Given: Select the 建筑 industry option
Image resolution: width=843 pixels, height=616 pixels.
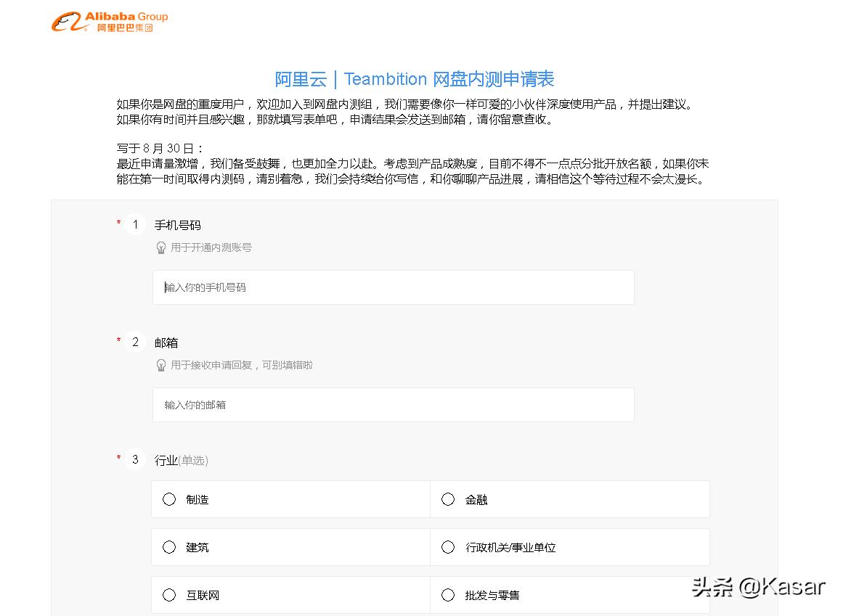Looking at the screenshot, I should point(169,547).
